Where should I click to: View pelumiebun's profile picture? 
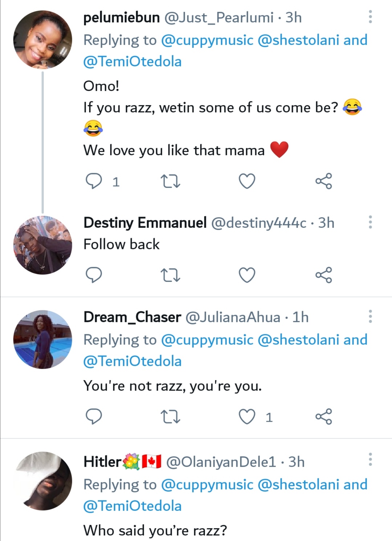pyautogui.click(x=42, y=40)
